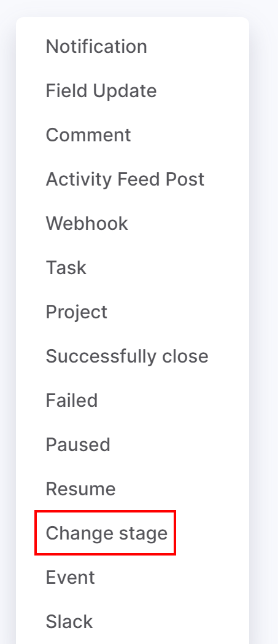Screen dimensions: 278x644
Task: Add a Webhook automation action
Action: coord(87,224)
